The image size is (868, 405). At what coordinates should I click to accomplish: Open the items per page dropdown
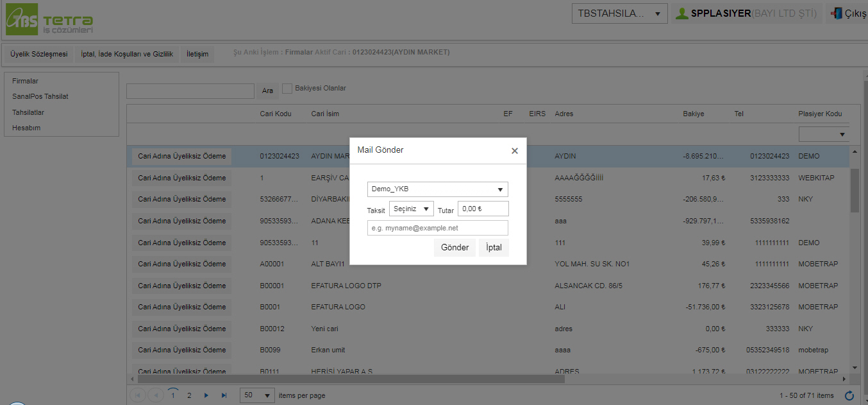[x=257, y=395]
